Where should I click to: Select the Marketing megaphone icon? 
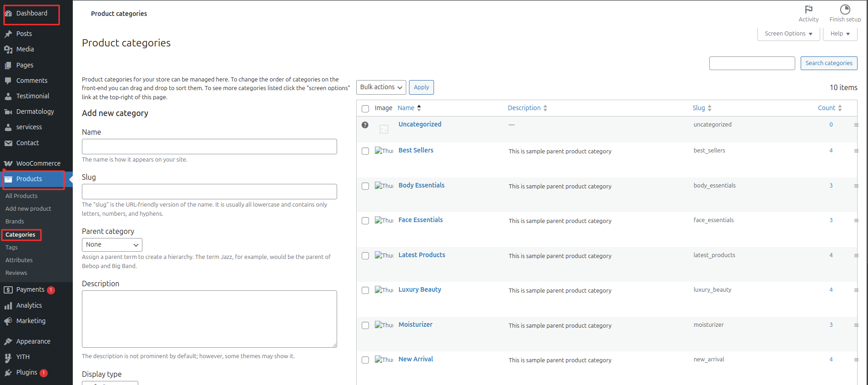(x=8, y=321)
